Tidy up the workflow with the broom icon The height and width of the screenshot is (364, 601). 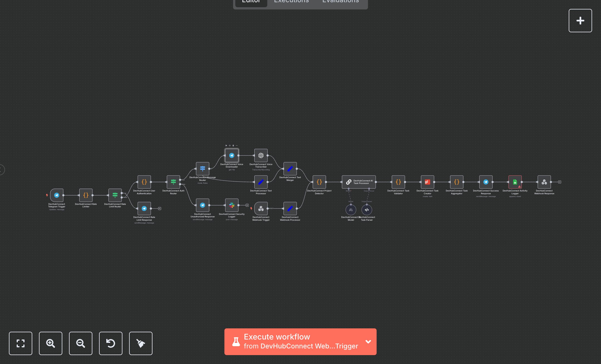(x=141, y=343)
